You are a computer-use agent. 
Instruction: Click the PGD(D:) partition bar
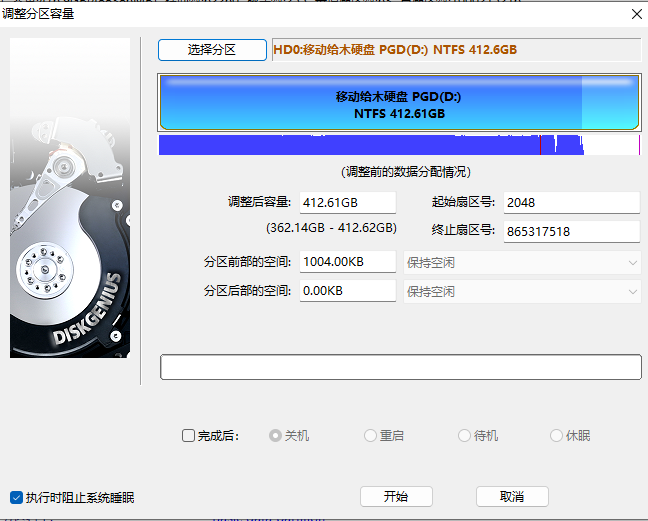[x=399, y=104]
